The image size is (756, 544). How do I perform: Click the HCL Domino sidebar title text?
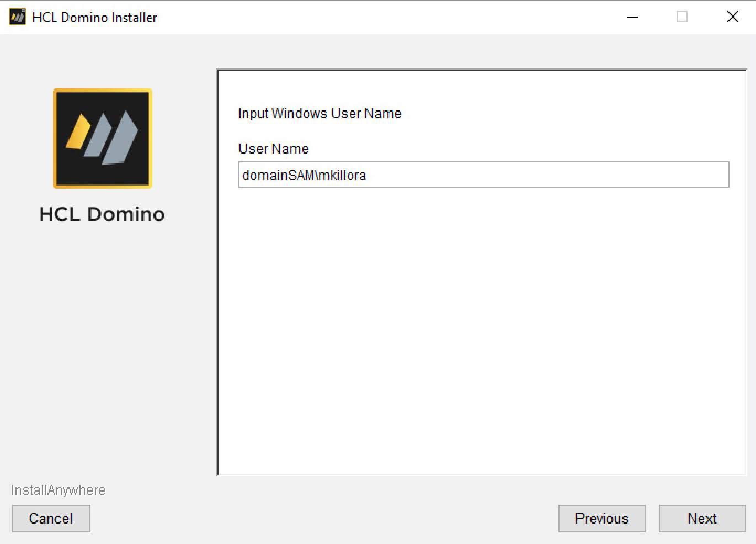[x=102, y=214]
